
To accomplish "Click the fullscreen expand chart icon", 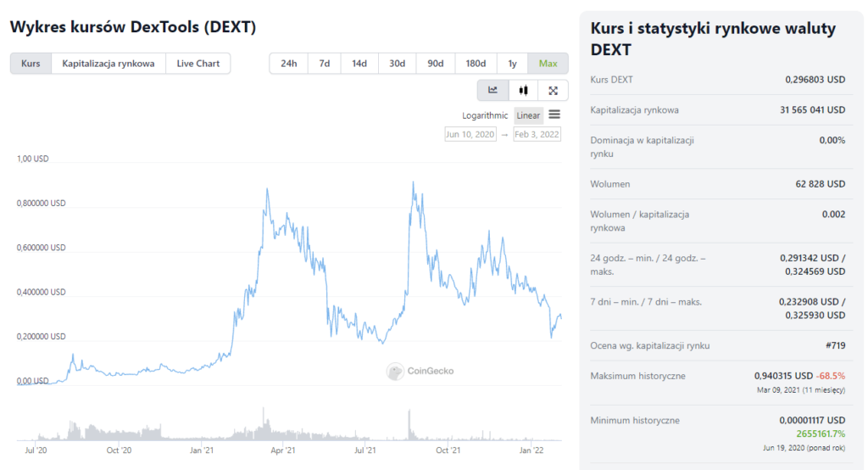I will coord(553,90).
